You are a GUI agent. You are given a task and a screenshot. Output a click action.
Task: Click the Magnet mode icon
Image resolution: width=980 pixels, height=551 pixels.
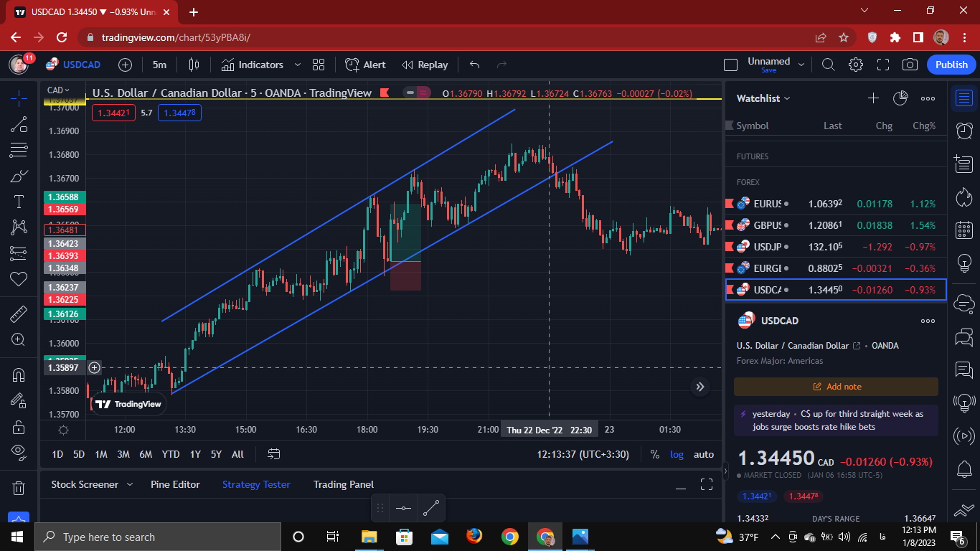click(19, 375)
